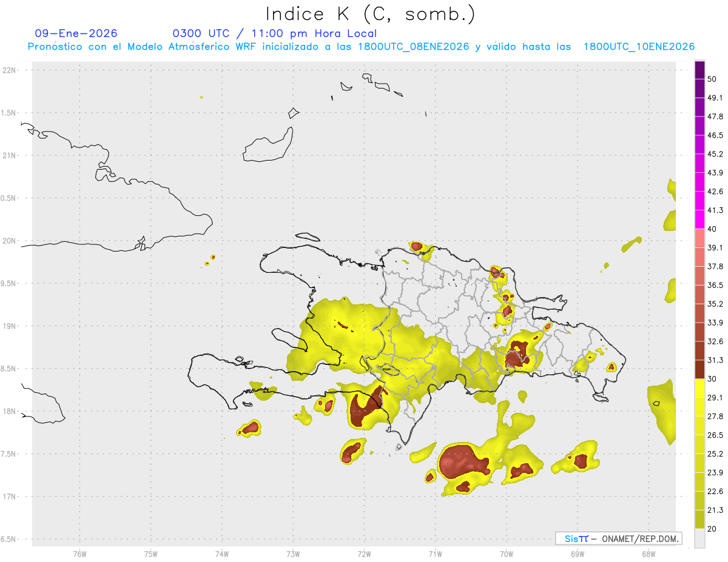Click the date '09-Ene-2026'
The image size is (728, 562).
point(76,33)
